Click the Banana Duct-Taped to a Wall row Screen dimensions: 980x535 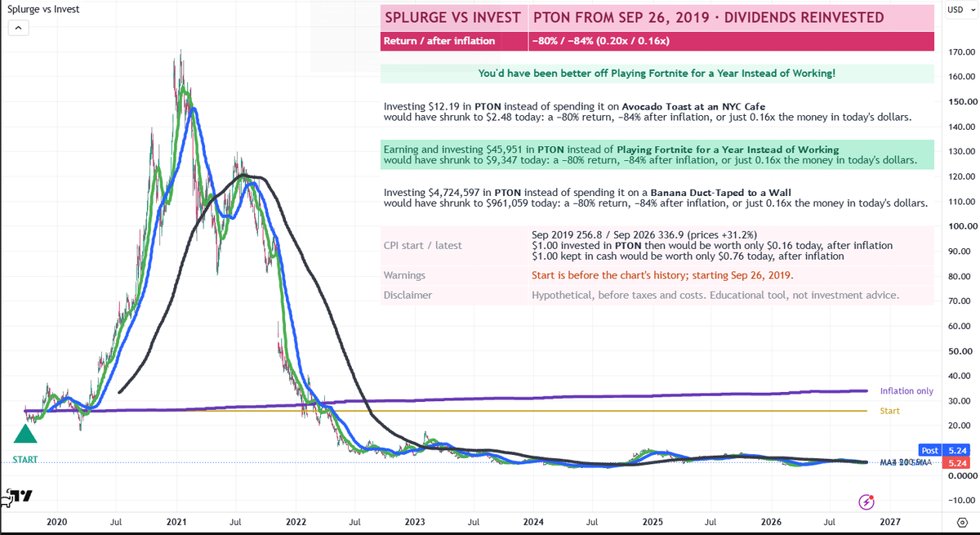pyautogui.click(x=657, y=198)
